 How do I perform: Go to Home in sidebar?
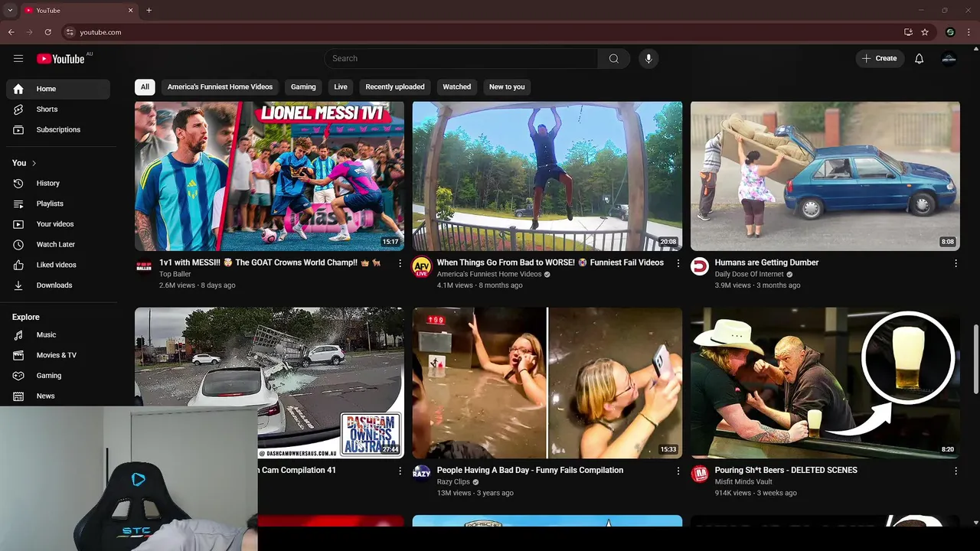pyautogui.click(x=58, y=89)
